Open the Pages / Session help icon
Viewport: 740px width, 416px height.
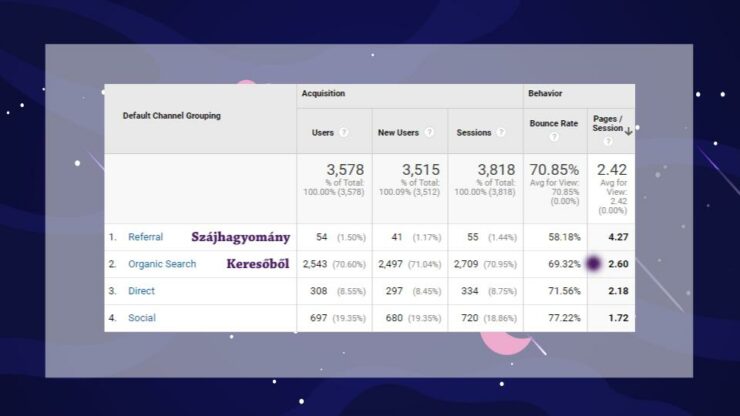click(608, 141)
